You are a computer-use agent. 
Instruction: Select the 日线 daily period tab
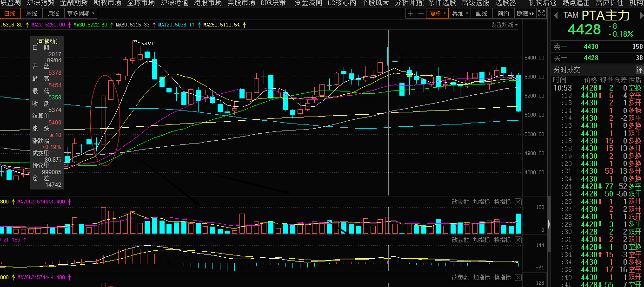click(x=10, y=13)
